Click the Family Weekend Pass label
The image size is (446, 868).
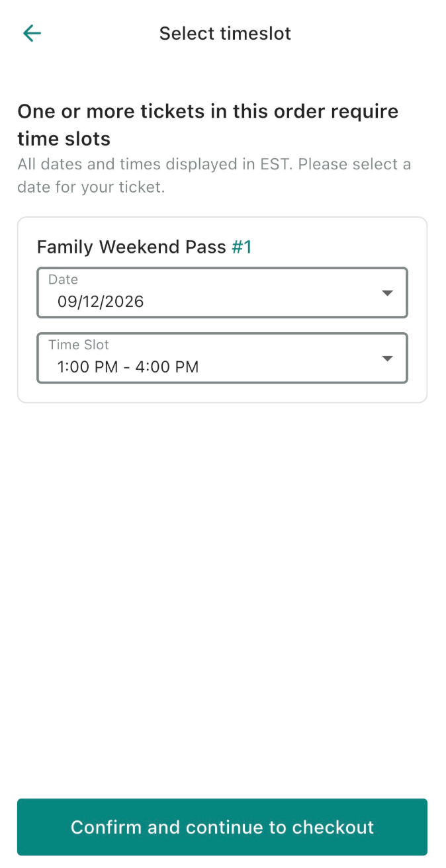pos(131,247)
